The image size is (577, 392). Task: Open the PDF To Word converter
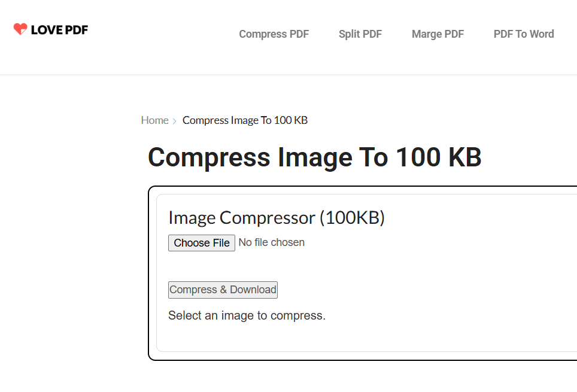(x=523, y=34)
